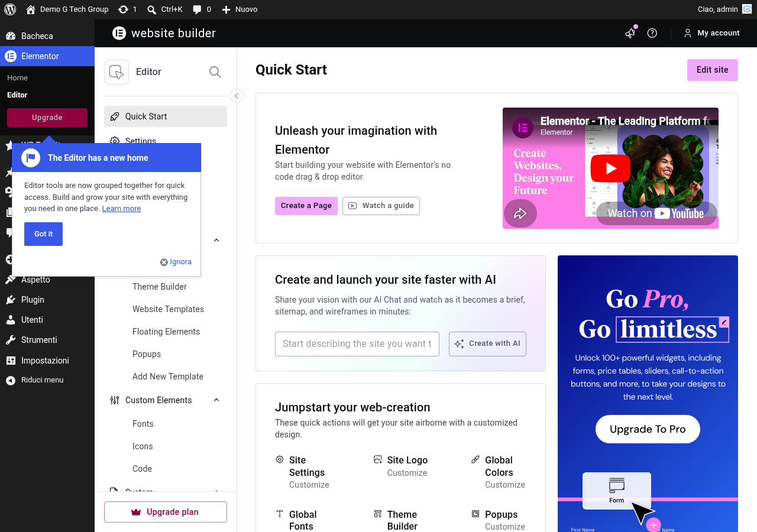The image size is (757, 532).
Task: Click the updates icon in admin bar
Action: (127, 9)
